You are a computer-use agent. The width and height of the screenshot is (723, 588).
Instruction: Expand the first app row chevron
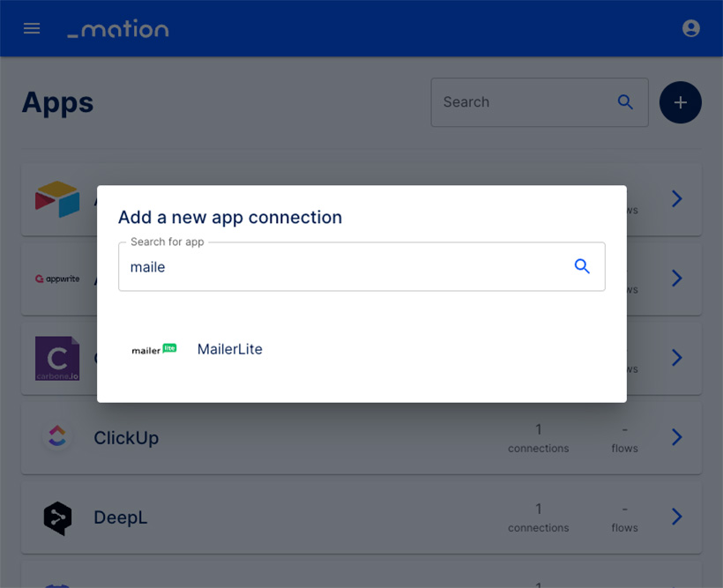[676, 198]
